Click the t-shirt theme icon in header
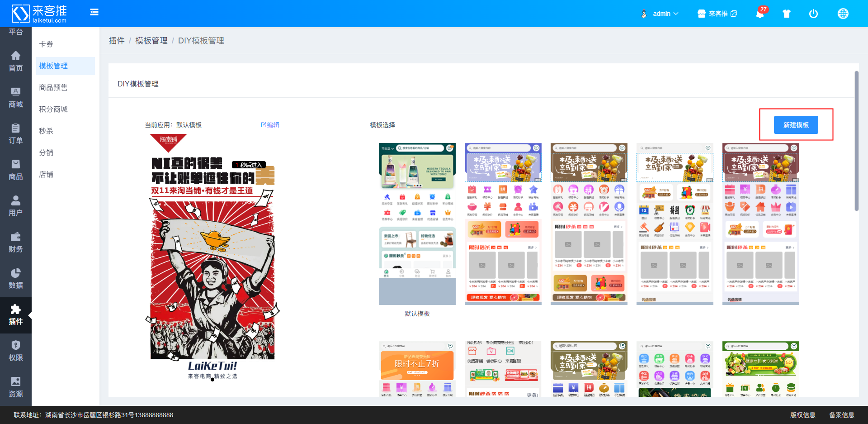868x424 pixels. pos(787,14)
